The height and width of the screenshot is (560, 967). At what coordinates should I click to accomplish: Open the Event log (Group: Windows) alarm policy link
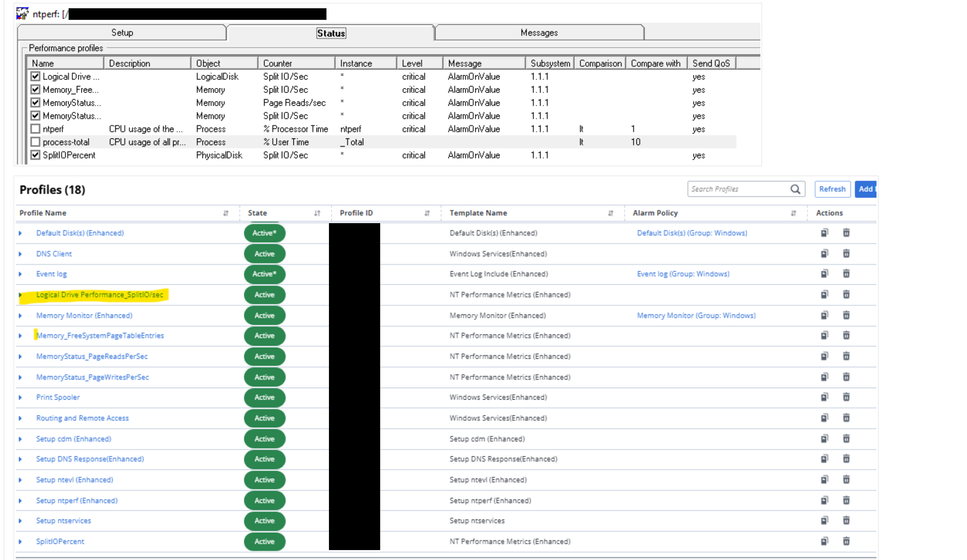pyautogui.click(x=683, y=274)
